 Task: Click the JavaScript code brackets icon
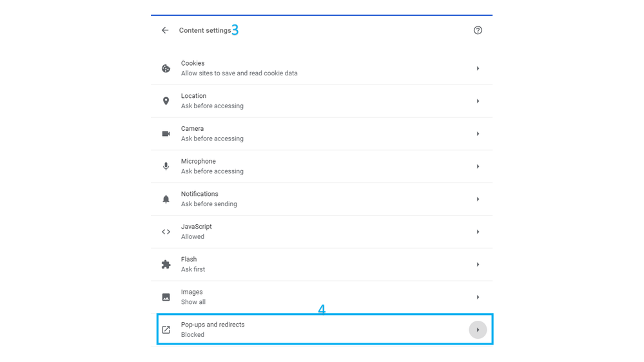[166, 232]
